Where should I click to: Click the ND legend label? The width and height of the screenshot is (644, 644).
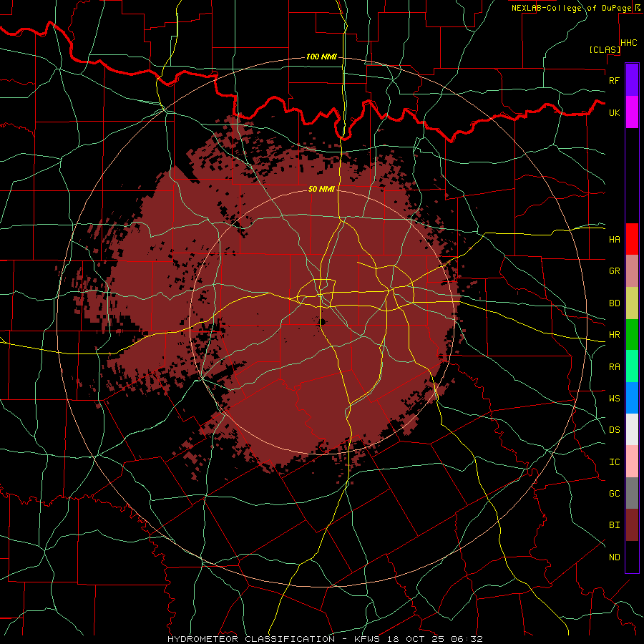tap(615, 557)
